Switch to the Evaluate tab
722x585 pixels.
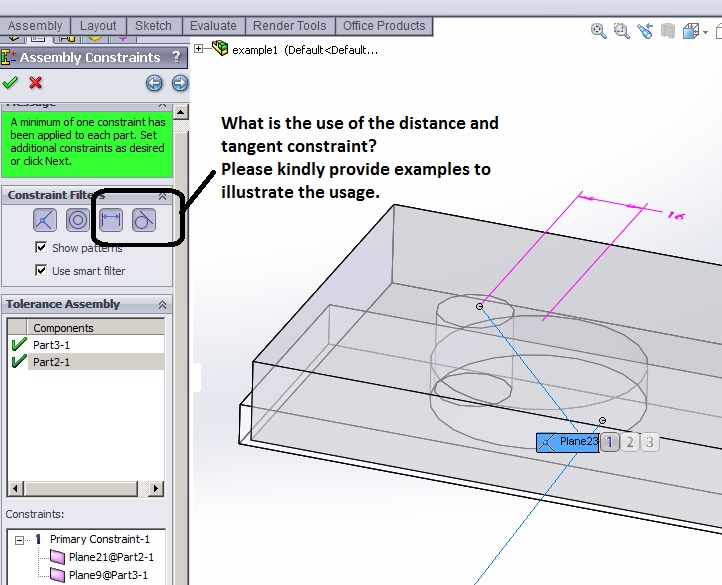(213, 26)
